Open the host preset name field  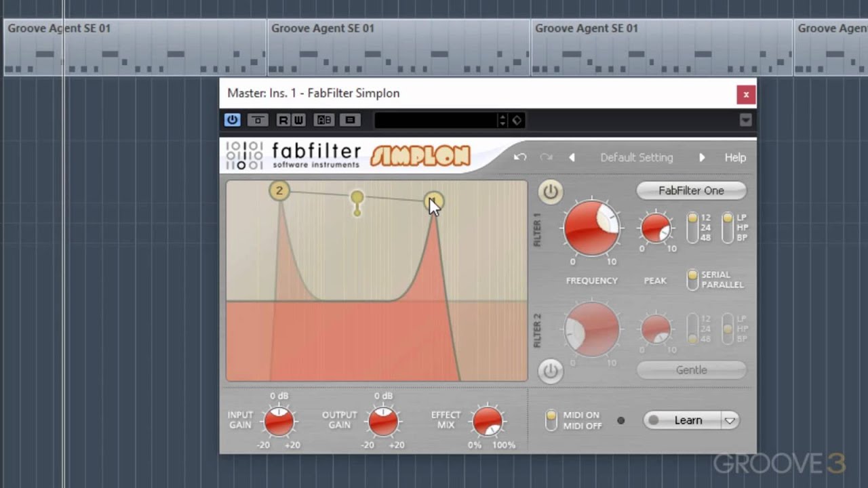[436, 120]
